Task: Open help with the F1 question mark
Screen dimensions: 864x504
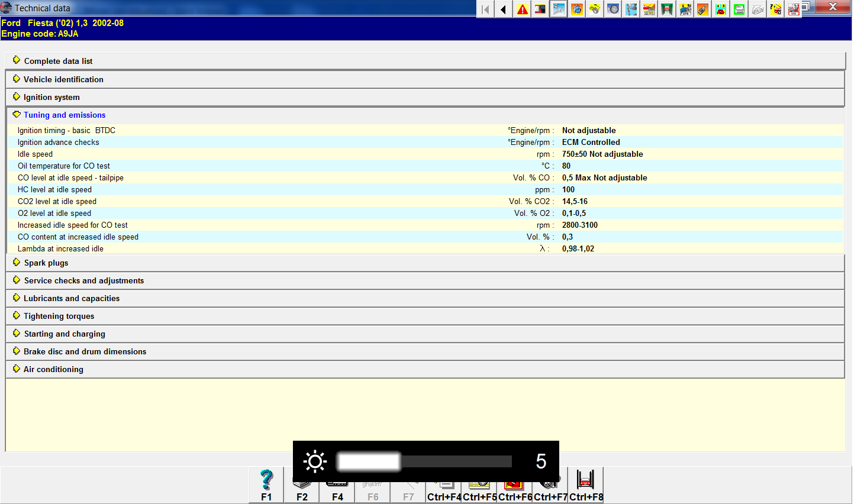Action: tap(266, 484)
